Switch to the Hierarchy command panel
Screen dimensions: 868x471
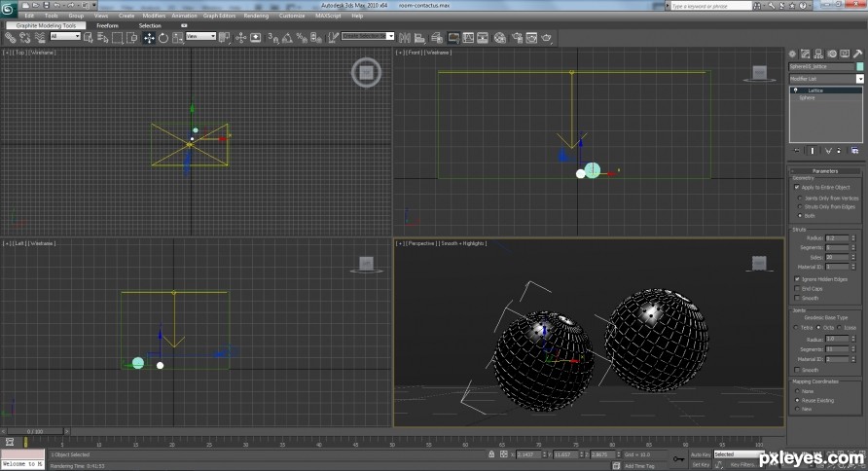pyautogui.click(x=818, y=54)
